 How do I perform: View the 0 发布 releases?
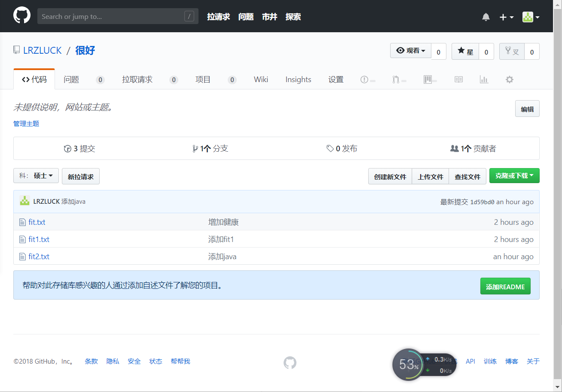(342, 149)
